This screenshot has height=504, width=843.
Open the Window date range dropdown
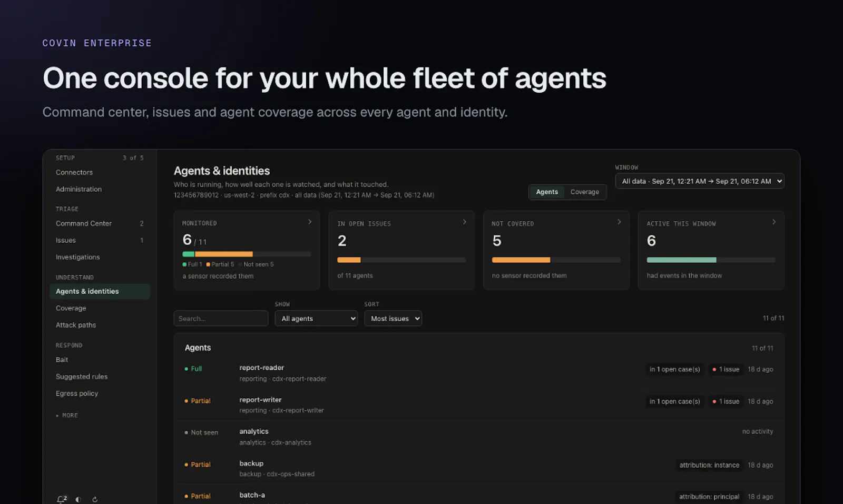[700, 181]
